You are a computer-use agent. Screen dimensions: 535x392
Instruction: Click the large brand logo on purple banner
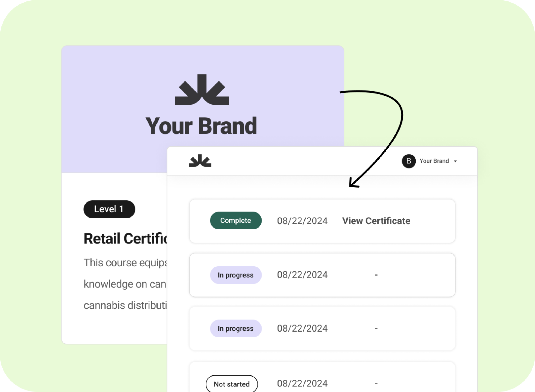(202, 90)
